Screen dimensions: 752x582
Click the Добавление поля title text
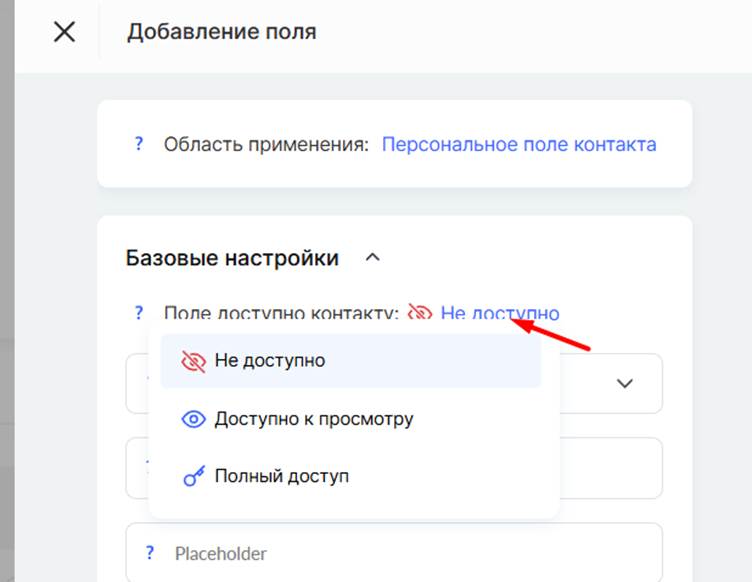(x=222, y=32)
